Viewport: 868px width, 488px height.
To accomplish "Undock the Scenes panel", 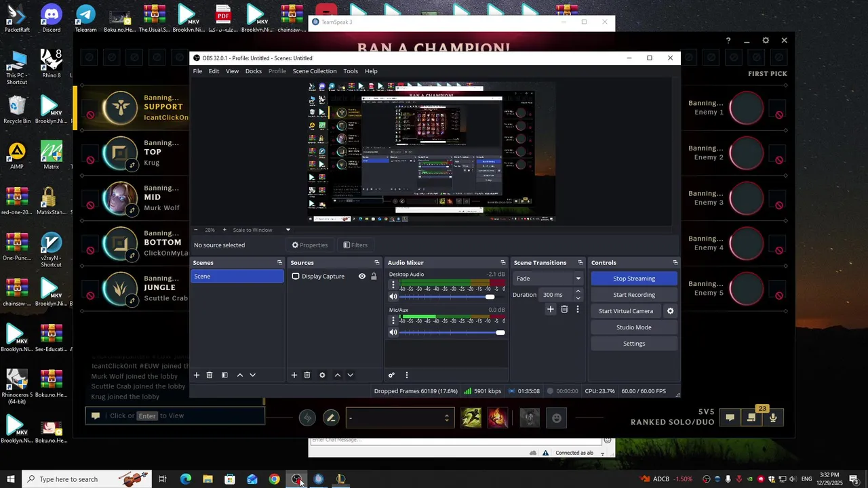I will click(x=279, y=263).
